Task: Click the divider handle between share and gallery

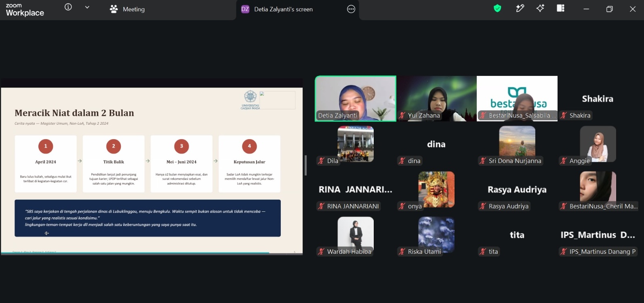Action: click(x=306, y=165)
